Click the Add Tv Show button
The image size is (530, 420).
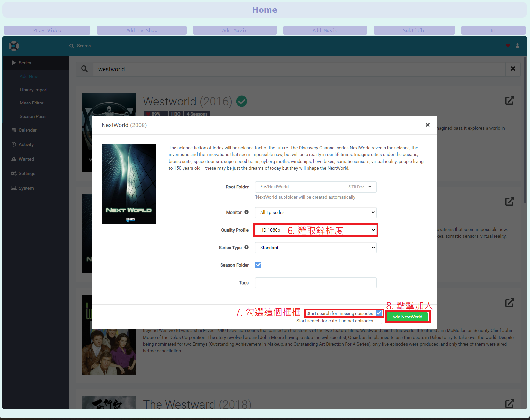point(142,30)
